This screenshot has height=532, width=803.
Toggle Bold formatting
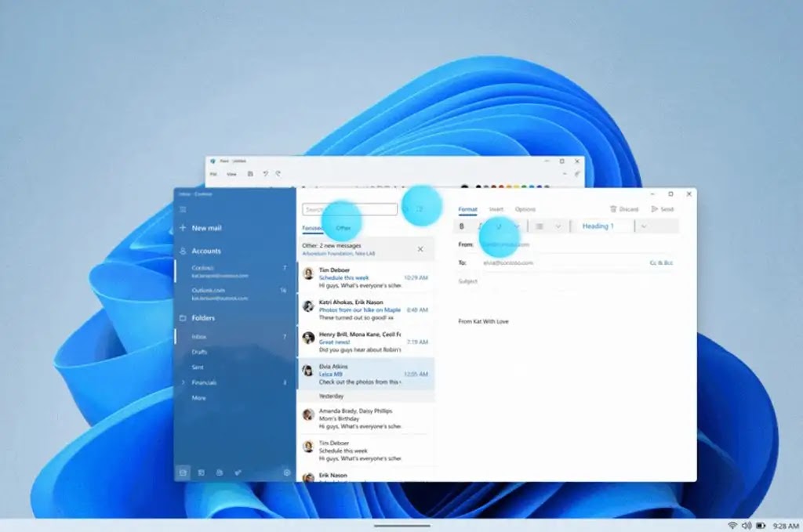[x=462, y=226]
